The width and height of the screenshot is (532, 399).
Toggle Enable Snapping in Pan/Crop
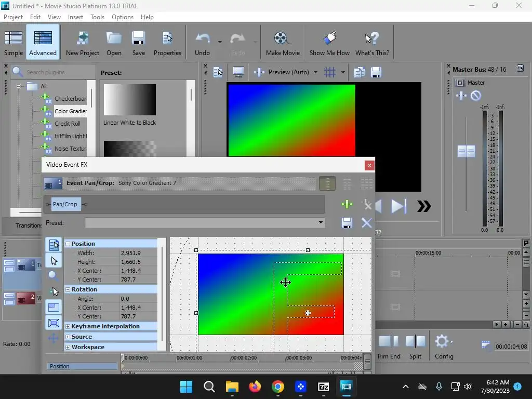click(x=54, y=291)
